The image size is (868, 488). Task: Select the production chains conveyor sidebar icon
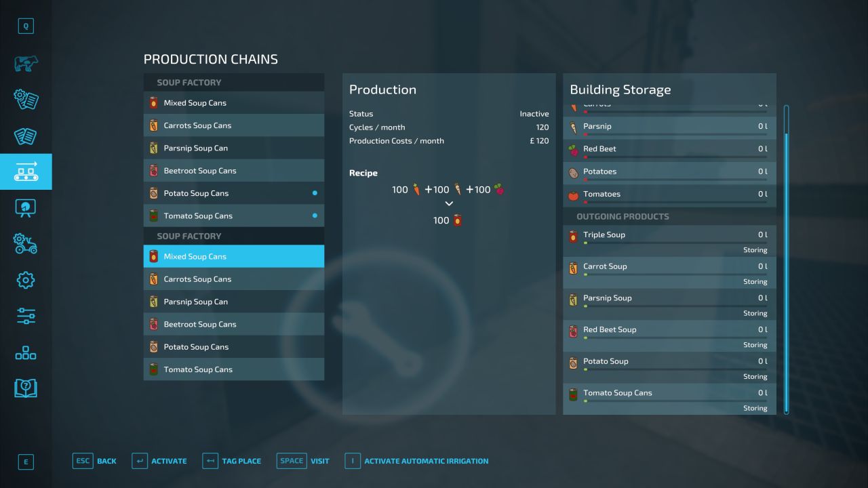click(26, 171)
